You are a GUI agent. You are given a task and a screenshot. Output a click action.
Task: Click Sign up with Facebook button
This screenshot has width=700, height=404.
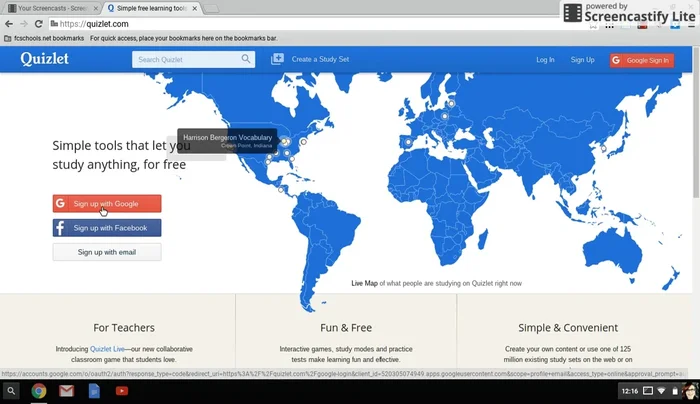(x=106, y=228)
